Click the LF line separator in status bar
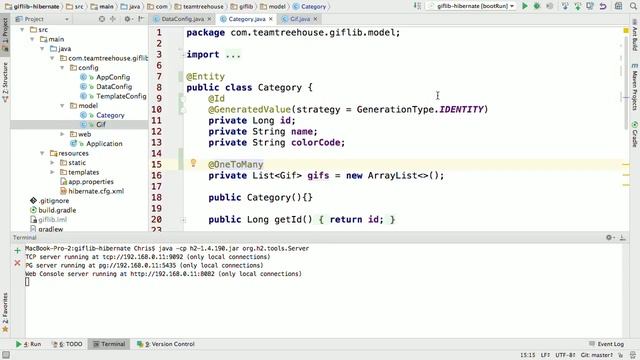The height and width of the screenshot is (360, 640). [x=545, y=355]
